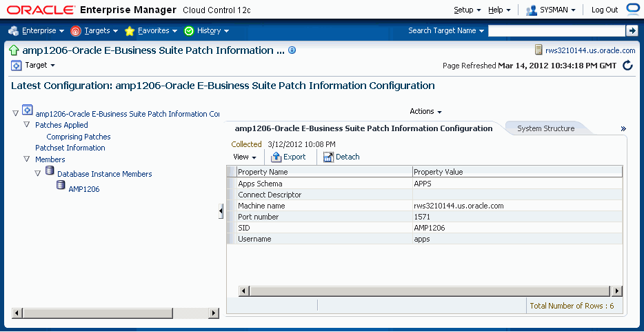Select the Username row

click(425, 239)
